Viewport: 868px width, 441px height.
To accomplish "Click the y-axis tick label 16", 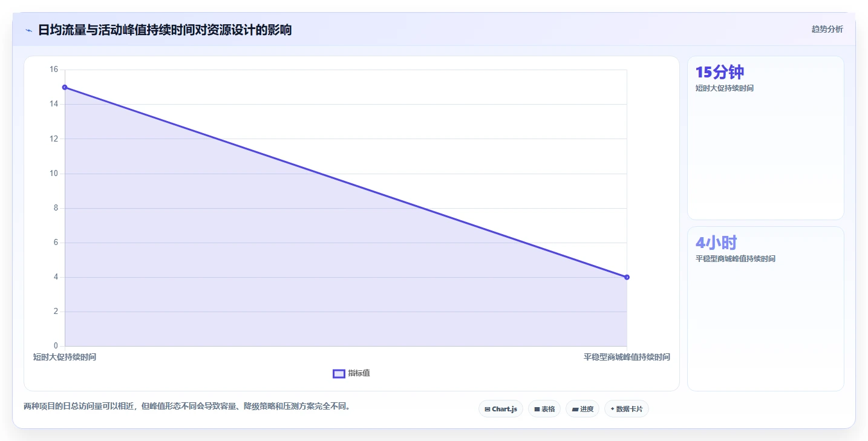I will tap(54, 70).
